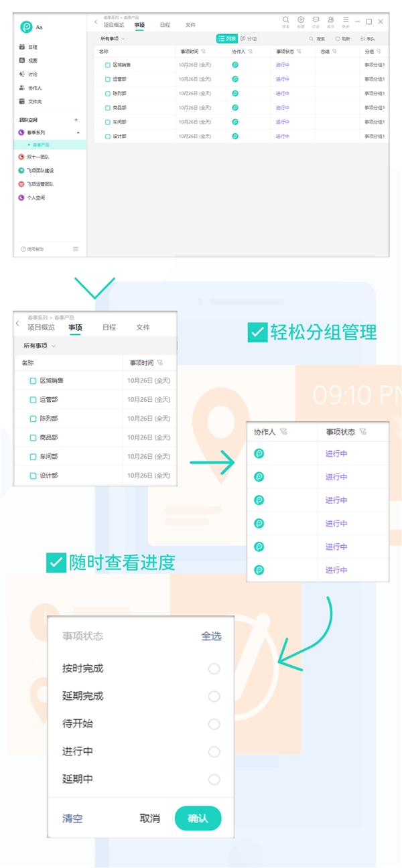Viewport: 402px width, 868px height.
Task: Click 清空 to clear status selections
Action: tap(72, 818)
